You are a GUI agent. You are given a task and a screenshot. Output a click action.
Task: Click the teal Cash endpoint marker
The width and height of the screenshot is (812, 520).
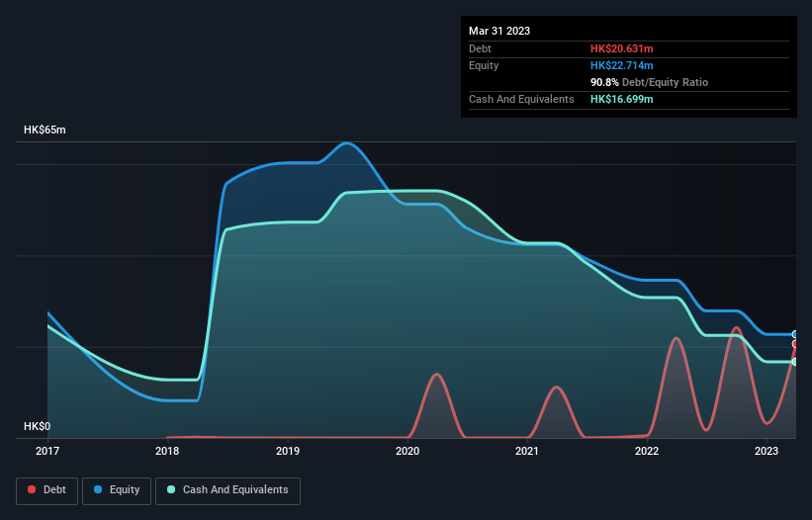pos(795,362)
